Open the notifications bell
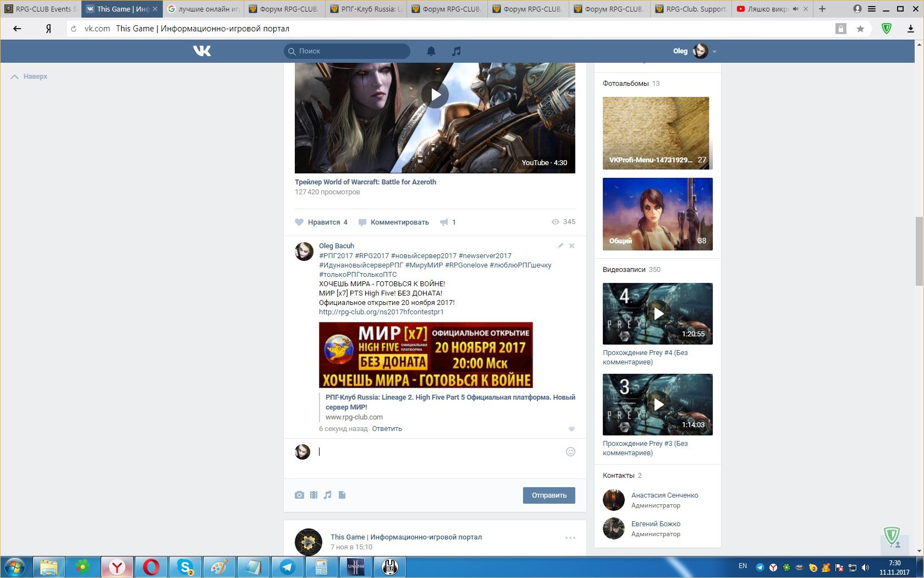 tap(431, 51)
